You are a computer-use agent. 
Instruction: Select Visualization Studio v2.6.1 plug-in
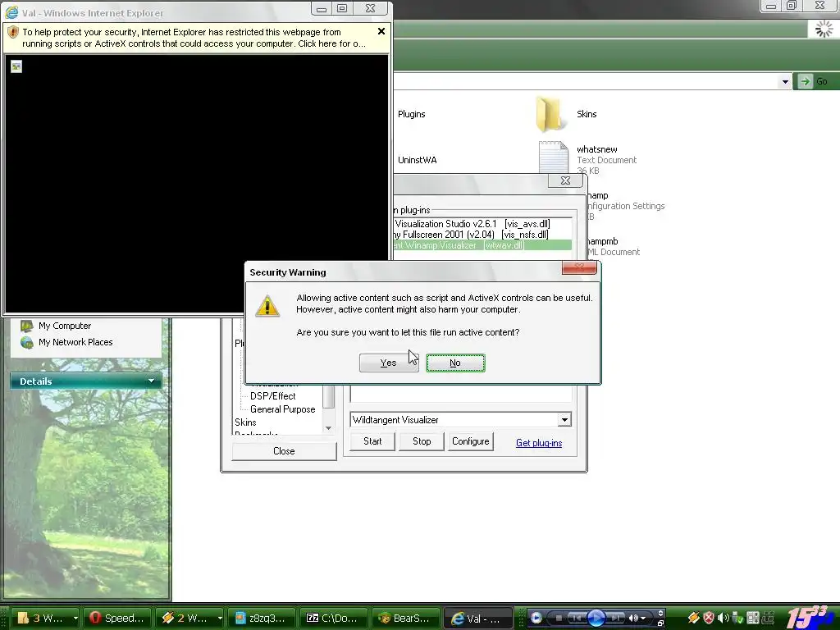tap(472, 224)
